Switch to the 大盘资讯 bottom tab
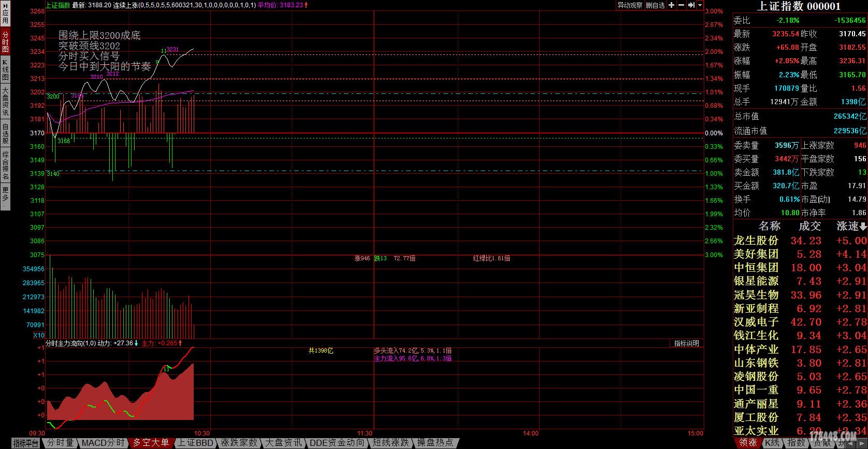This screenshot has width=868, height=449. click(284, 443)
